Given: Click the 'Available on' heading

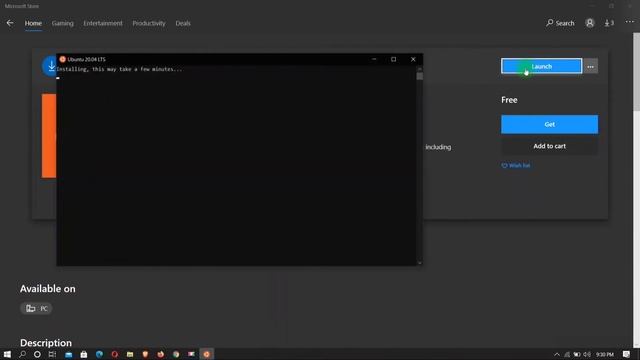Looking at the screenshot, I should 48,289.
